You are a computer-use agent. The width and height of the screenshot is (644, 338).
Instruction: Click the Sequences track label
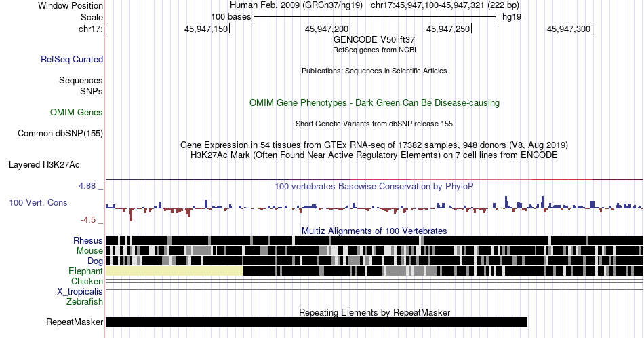(81, 80)
